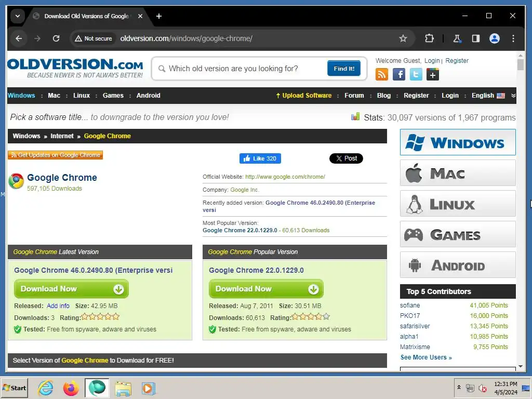Expand the English language dropdown
Image resolution: width=532 pixels, height=399 pixels.
pos(488,96)
